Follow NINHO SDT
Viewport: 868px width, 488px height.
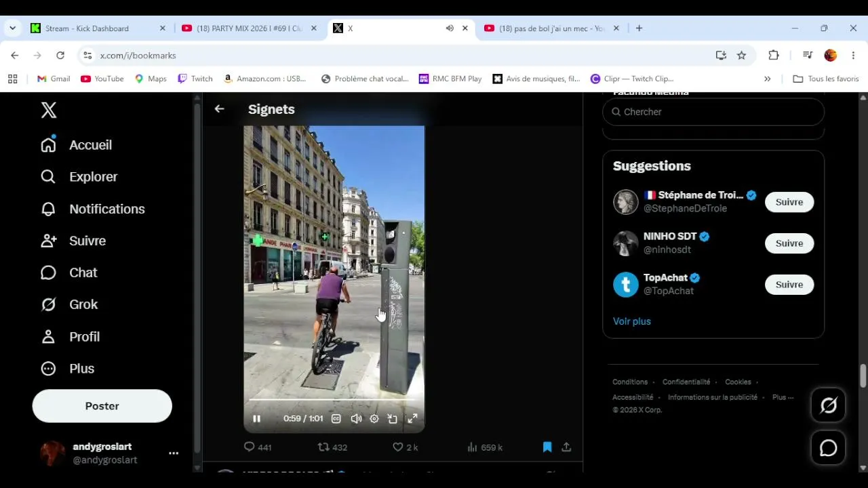click(789, 243)
